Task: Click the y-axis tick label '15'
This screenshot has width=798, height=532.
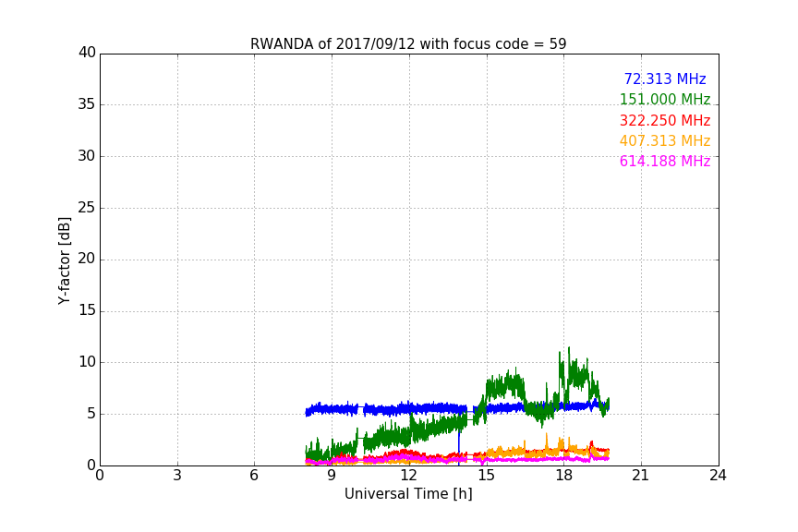Action: [87, 310]
